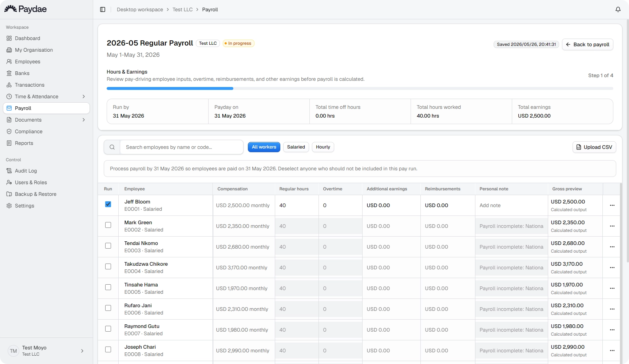Open row actions menu for Raymond Gutu

point(612,330)
